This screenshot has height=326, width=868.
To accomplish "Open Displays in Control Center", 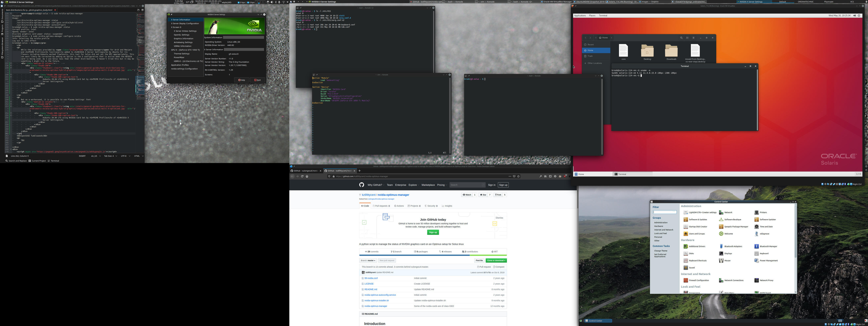I will [x=725, y=253].
